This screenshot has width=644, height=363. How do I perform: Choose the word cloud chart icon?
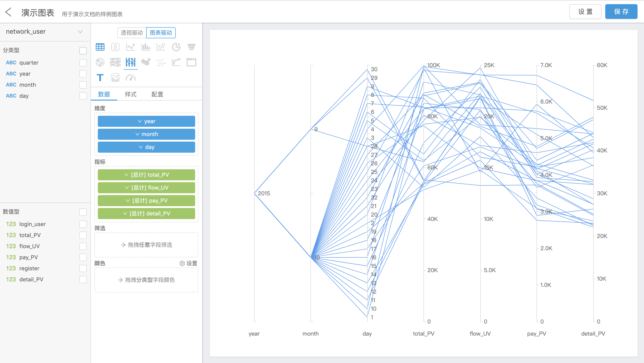pos(161,62)
